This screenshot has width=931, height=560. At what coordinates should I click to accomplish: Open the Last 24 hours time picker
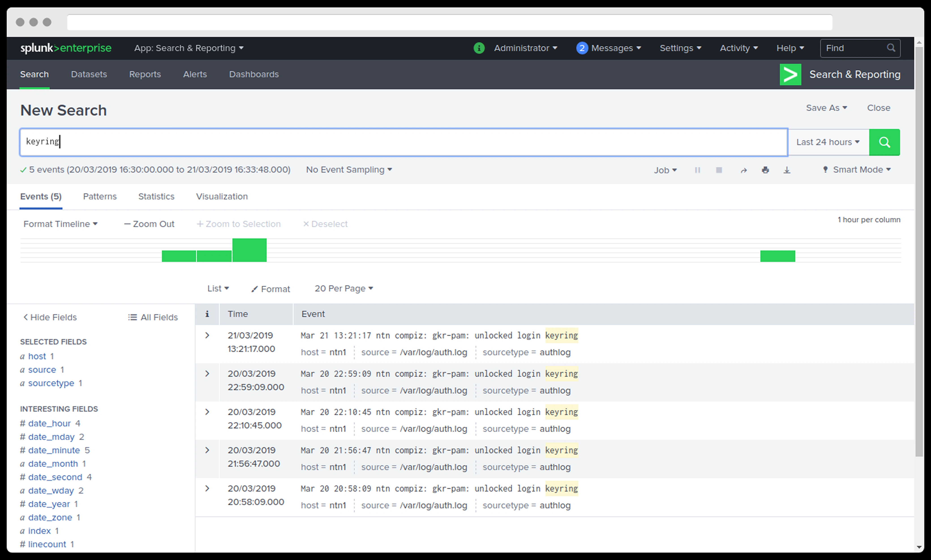coord(828,142)
